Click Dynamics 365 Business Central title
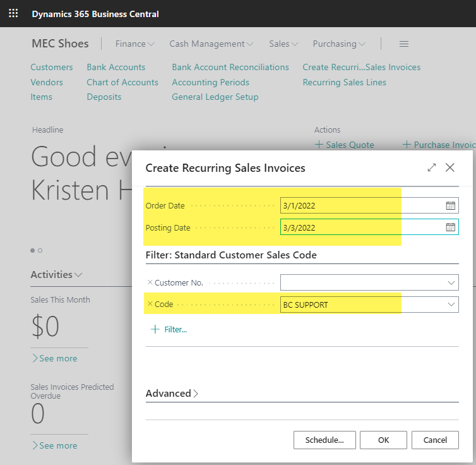Screen dimensions: 476x465 [95, 14]
